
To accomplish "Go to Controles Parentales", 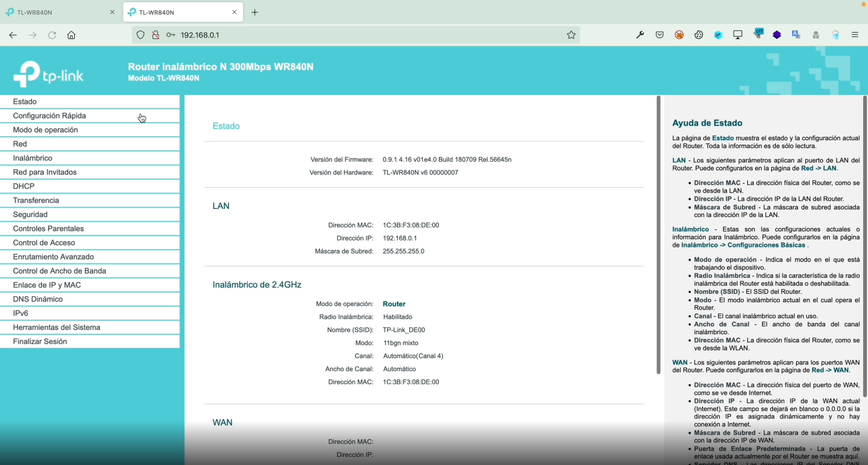I will (x=90, y=229).
